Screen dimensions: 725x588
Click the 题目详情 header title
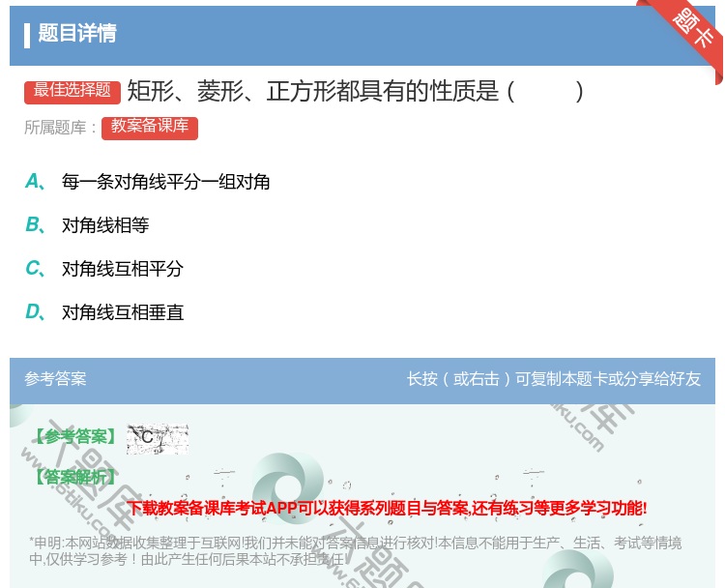click(76, 33)
